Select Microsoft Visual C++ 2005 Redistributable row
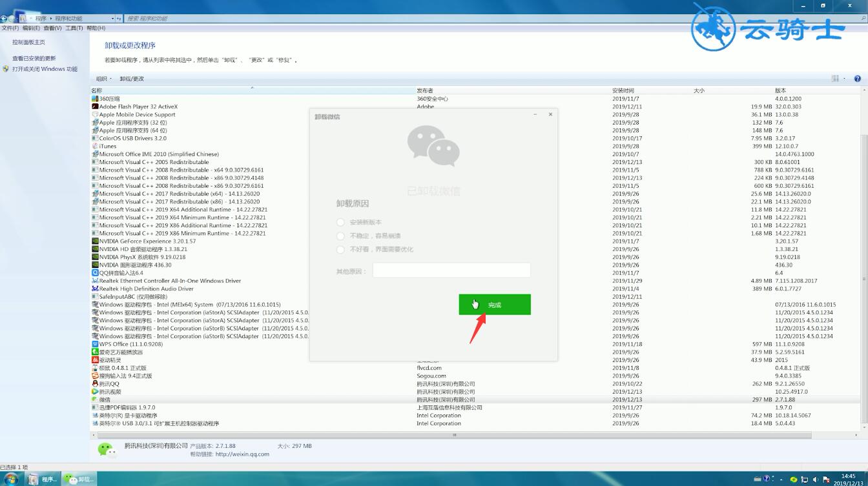868x486 pixels. tap(475, 162)
